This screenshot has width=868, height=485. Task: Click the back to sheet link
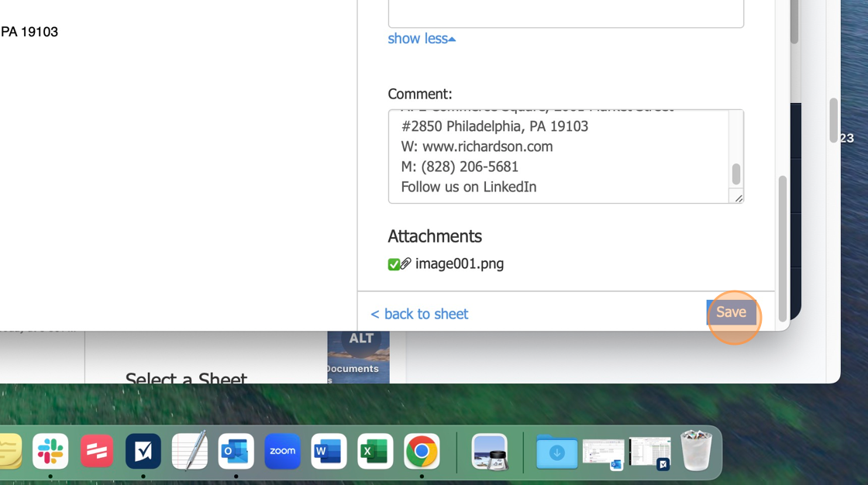[x=419, y=314]
